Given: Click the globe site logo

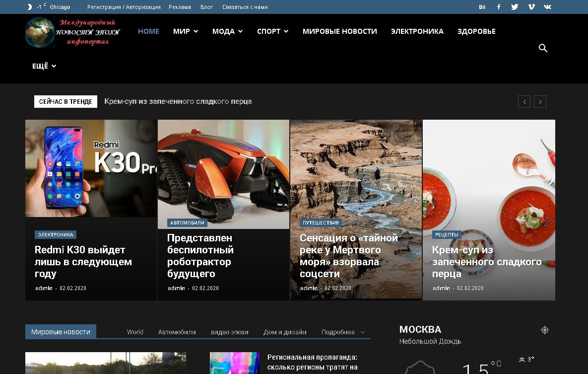Looking at the screenshot, I should click(x=40, y=33).
